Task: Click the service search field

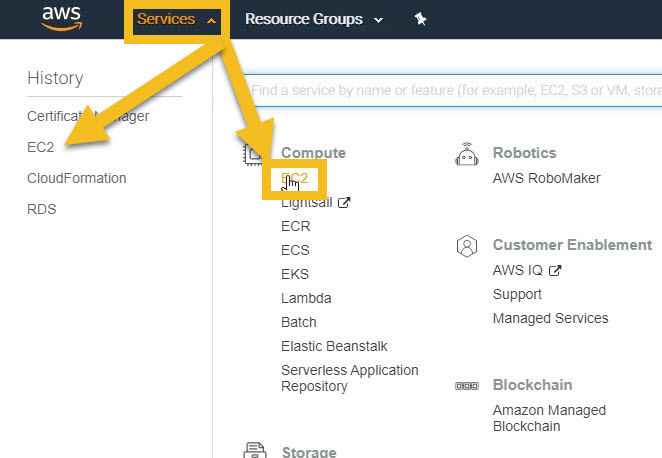Action: pos(453,90)
